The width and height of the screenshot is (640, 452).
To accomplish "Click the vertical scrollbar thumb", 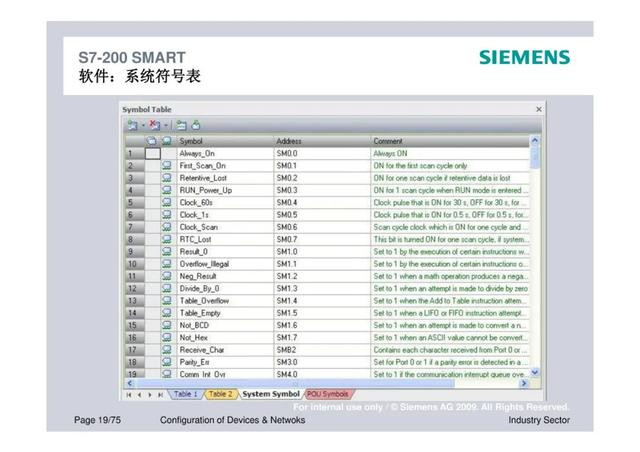I will 535,157.
